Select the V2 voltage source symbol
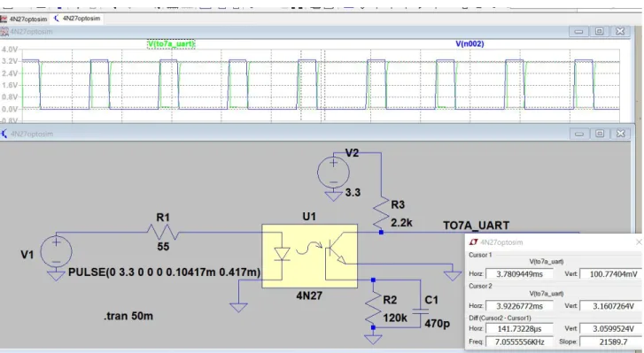The width and height of the screenshot is (644, 353). [x=333, y=173]
